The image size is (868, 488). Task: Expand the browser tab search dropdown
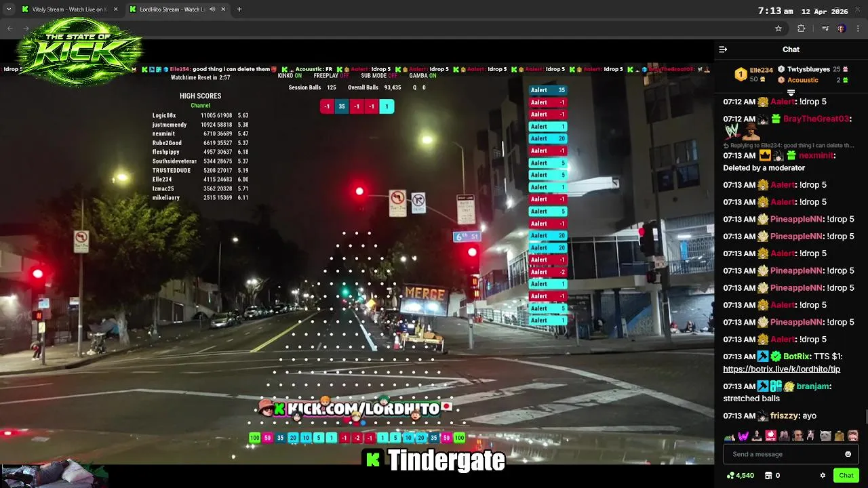pyautogui.click(x=9, y=9)
